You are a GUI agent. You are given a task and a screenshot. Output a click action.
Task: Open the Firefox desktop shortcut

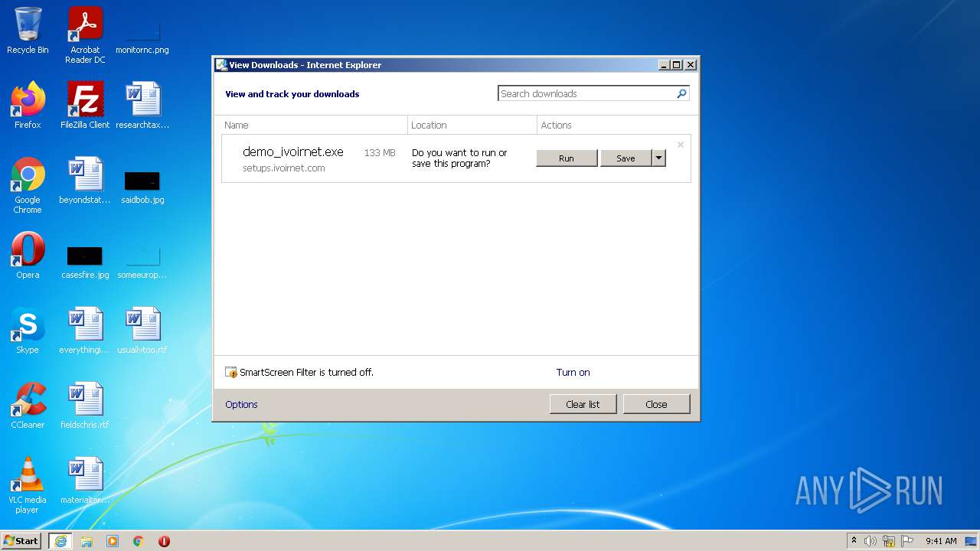pos(28,106)
